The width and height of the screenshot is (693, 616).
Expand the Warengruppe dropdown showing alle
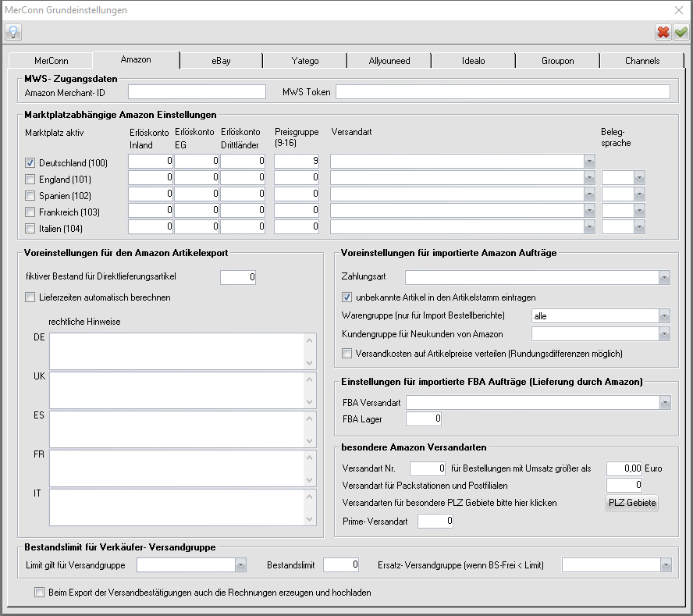(664, 315)
